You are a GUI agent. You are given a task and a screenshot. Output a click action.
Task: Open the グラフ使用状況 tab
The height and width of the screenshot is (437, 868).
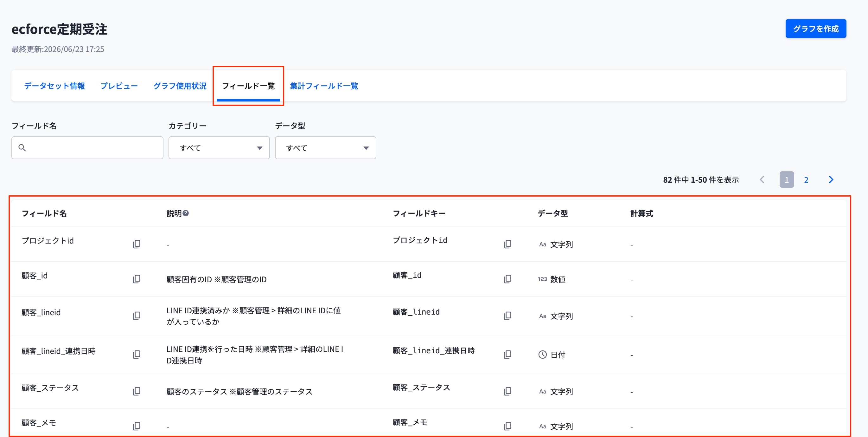pyautogui.click(x=180, y=86)
